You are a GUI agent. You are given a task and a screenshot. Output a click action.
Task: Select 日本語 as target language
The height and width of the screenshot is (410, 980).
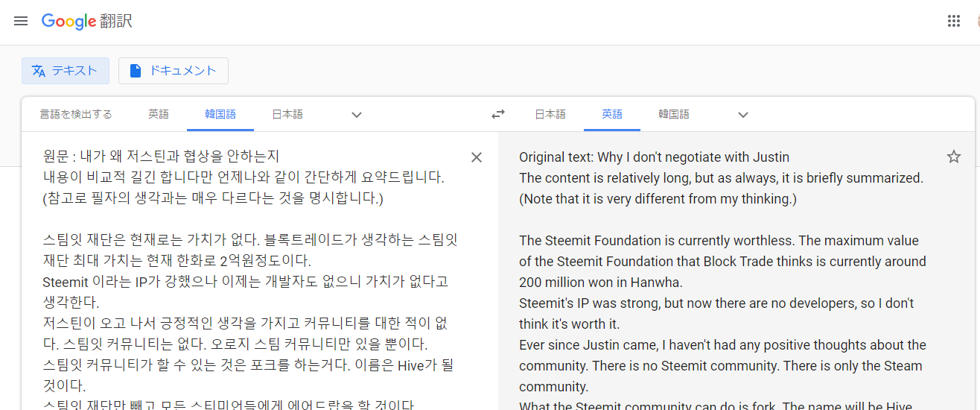(550, 114)
